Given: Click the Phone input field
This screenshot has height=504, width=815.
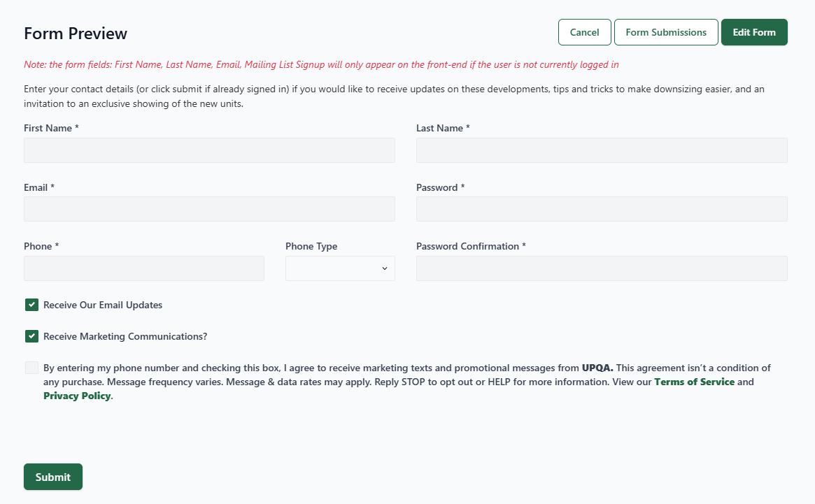Looking at the screenshot, I should point(143,268).
